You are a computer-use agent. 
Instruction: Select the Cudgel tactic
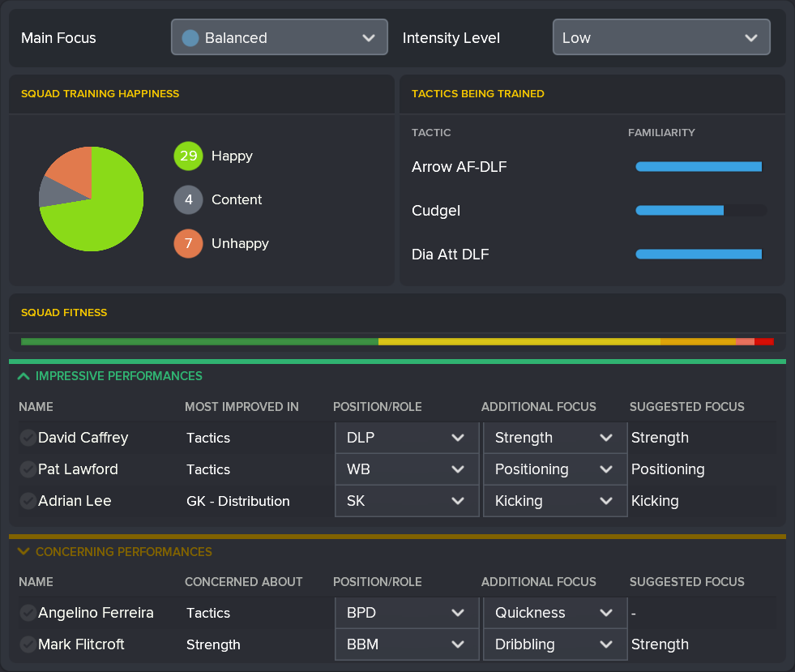435,211
